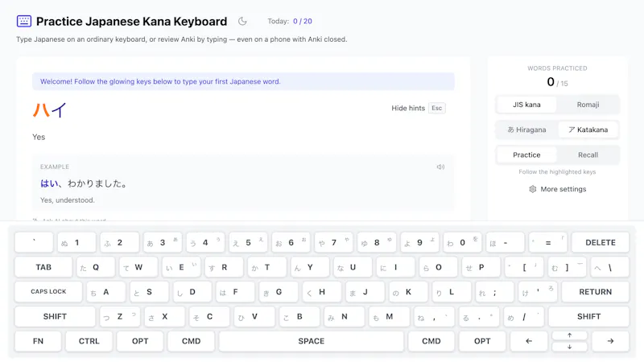Click the C key (そ)

click(209, 316)
